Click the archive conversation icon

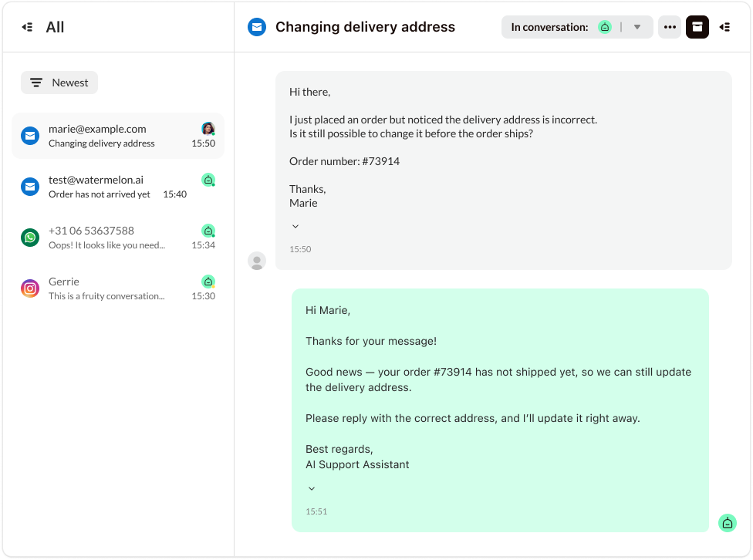coord(697,27)
